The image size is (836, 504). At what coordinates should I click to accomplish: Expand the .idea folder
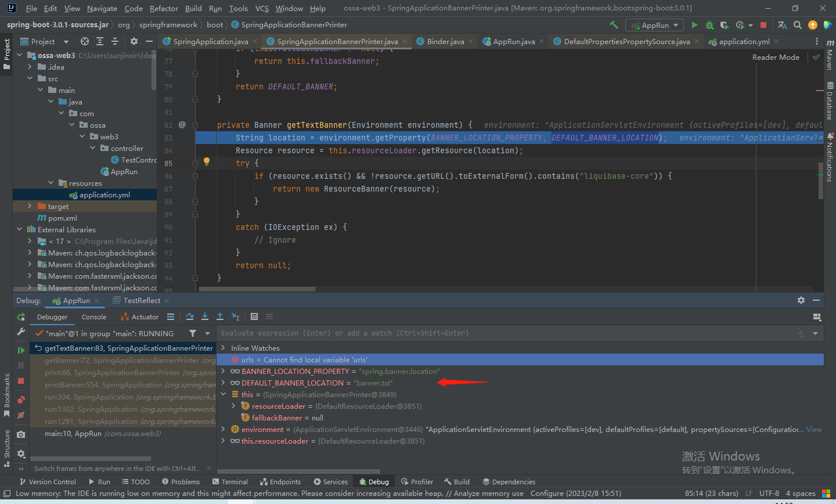(30, 67)
